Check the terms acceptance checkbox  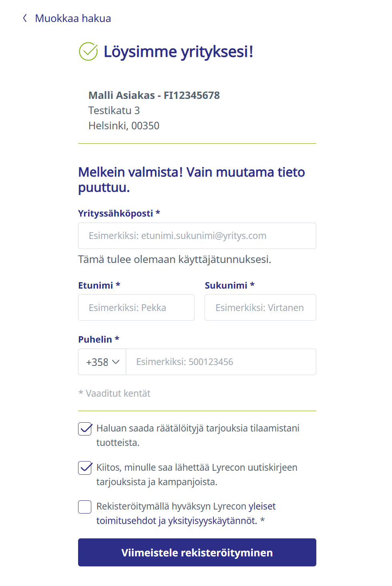[85, 507]
